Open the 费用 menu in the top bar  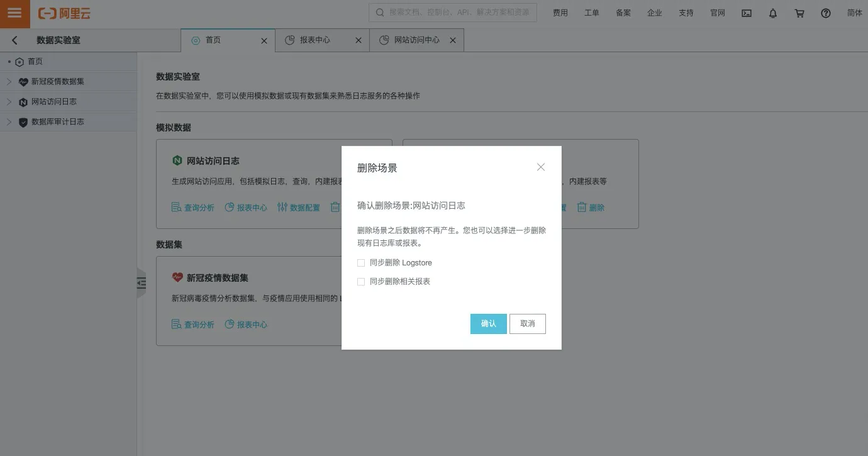560,13
